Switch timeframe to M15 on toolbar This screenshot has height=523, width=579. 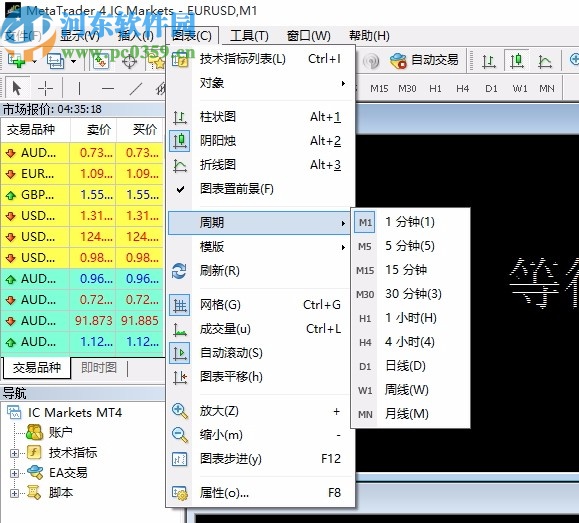coord(379,89)
